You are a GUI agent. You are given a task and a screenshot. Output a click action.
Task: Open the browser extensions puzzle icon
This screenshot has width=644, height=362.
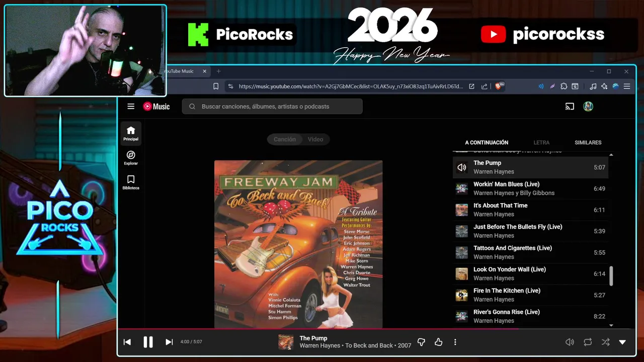coord(564,86)
